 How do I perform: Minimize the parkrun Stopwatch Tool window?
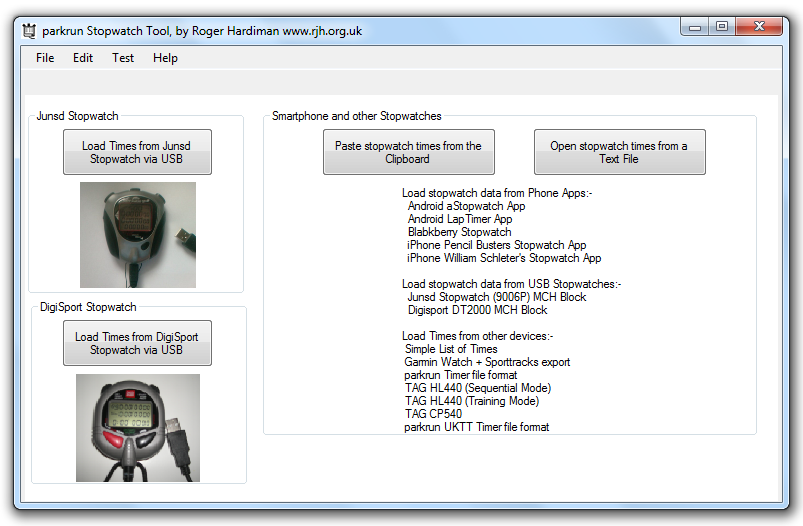point(692,27)
